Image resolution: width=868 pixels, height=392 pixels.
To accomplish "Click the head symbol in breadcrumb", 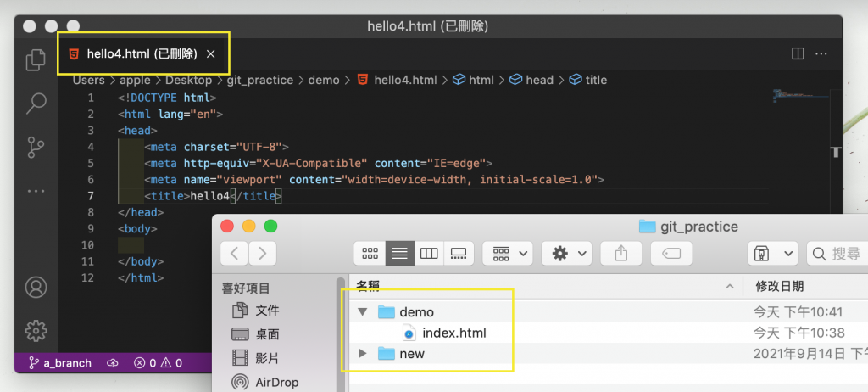I will coord(531,80).
